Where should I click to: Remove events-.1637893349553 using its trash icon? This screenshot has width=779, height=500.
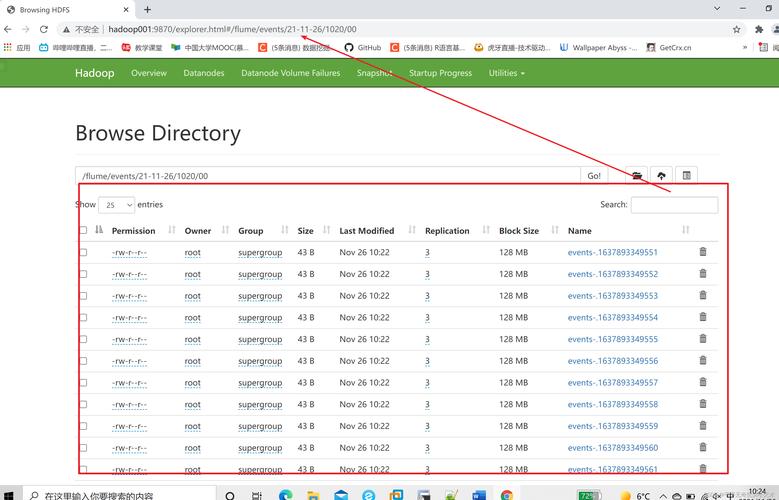point(702,295)
